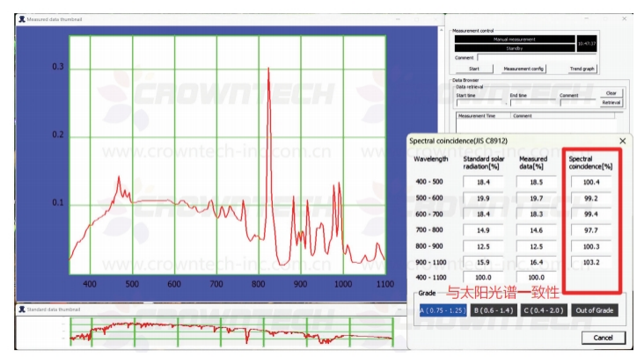Select grade C (0.4 - 2.0)

coord(543,310)
